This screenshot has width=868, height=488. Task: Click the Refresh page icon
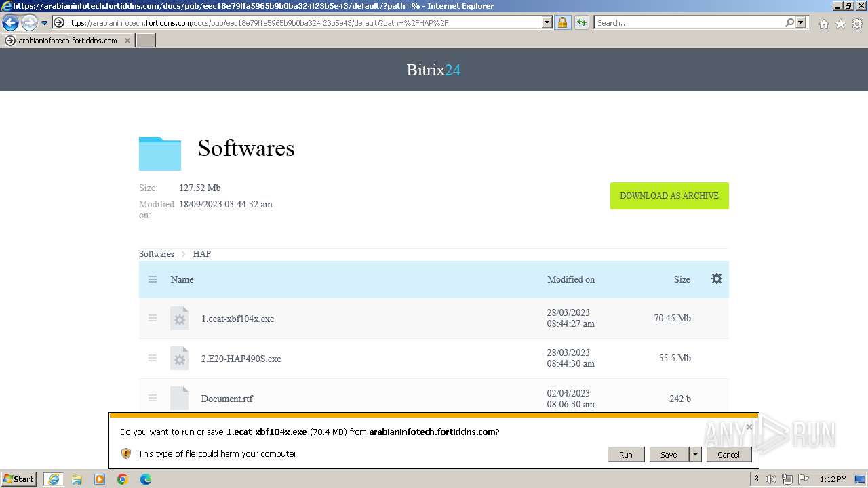click(582, 23)
